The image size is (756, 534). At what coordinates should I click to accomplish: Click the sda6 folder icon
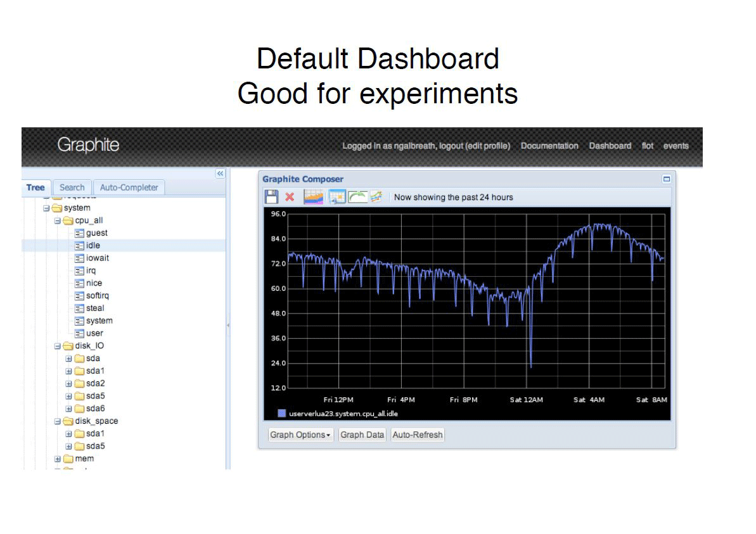click(80, 409)
